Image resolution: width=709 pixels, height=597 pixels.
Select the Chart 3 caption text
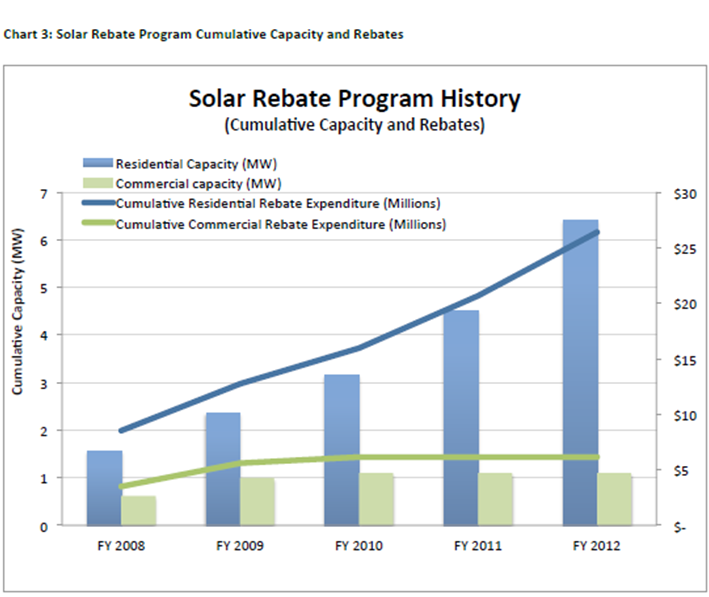point(204,34)
